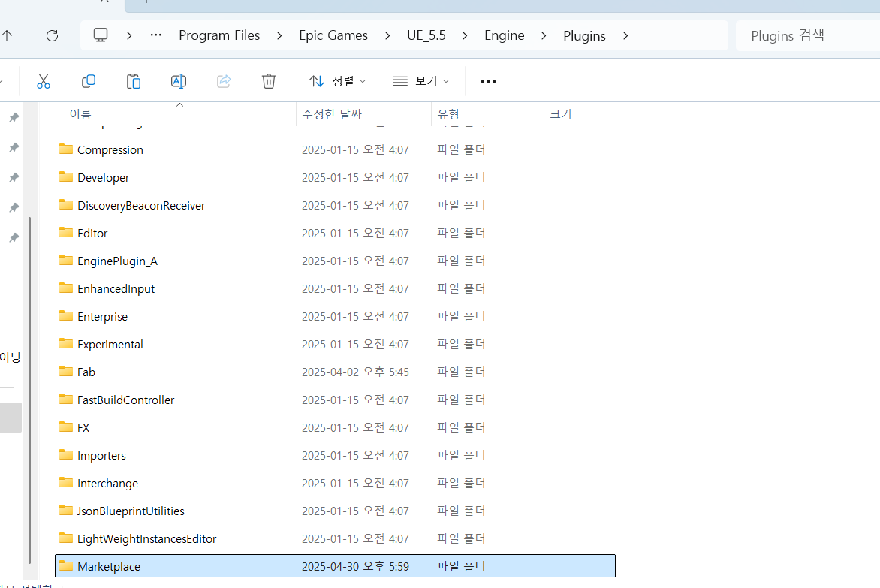Expand chevron after Engine breadcrumb
Image resolution: width=880 pixels, height=588 pixels.
544,36
